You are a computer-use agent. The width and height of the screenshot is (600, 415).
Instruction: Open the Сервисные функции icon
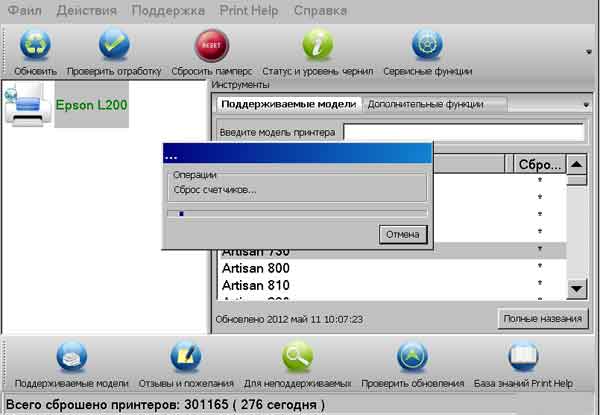[427, 47]
